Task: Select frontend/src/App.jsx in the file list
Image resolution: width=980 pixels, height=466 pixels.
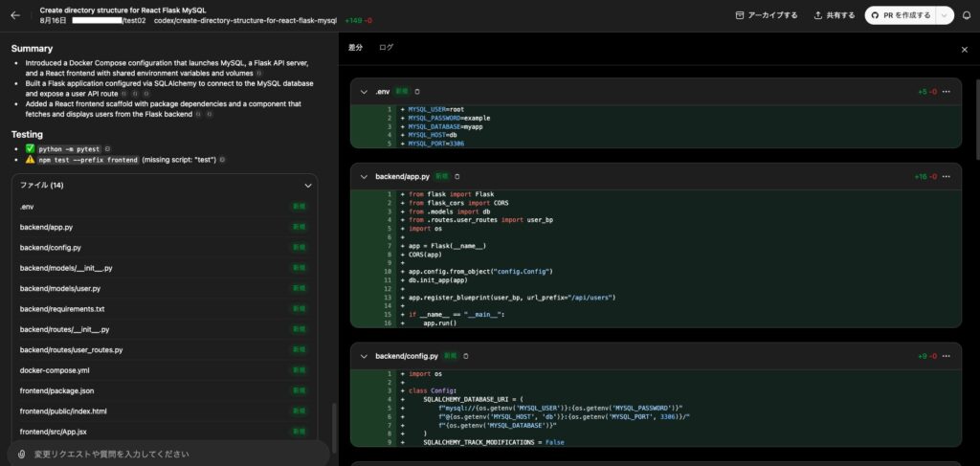Action: [x=165, y=432]
